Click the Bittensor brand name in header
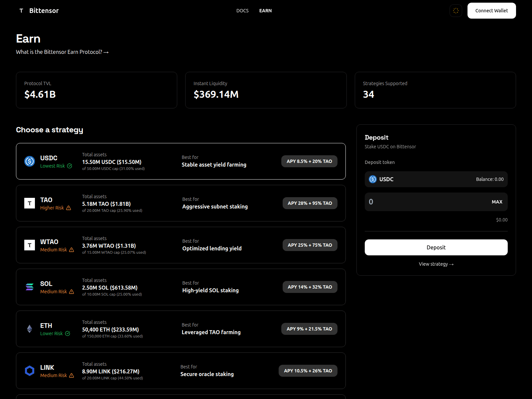This screenshot has height=399, width=532. pyautogui.click(x=44, y=11)
